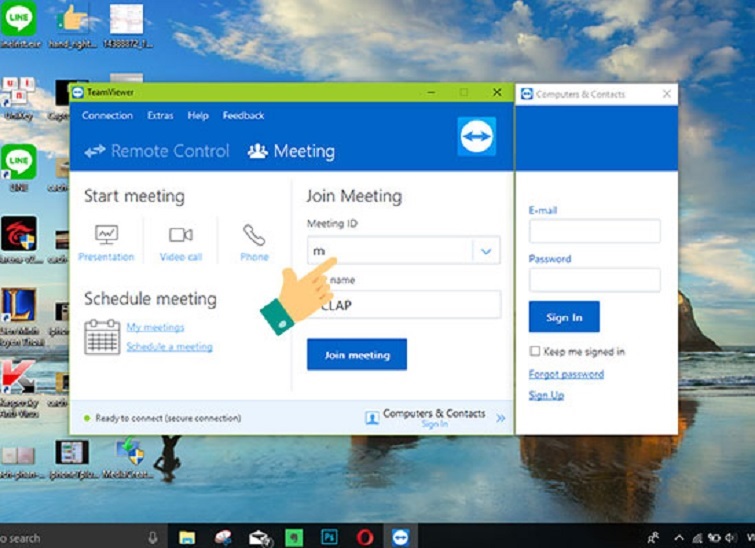Open the My meetings link
755x548 pixels.
155,327
